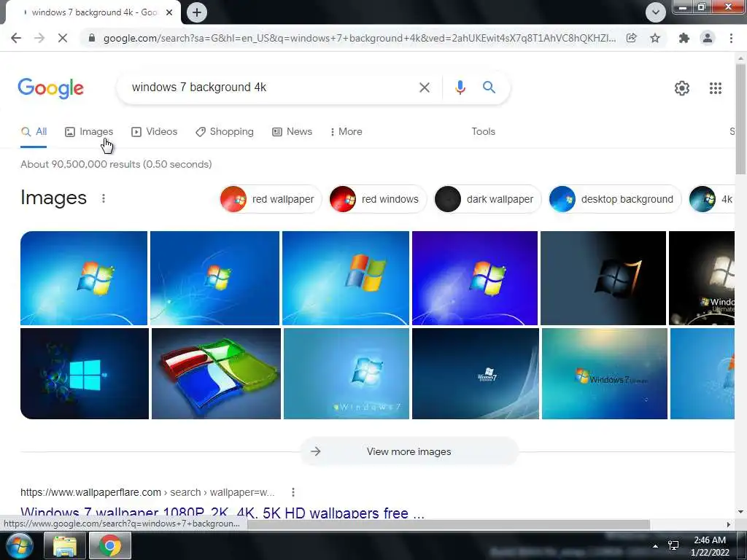
Task: Open the wallpaperflare result three-dot menu
Action: (293, 492)
